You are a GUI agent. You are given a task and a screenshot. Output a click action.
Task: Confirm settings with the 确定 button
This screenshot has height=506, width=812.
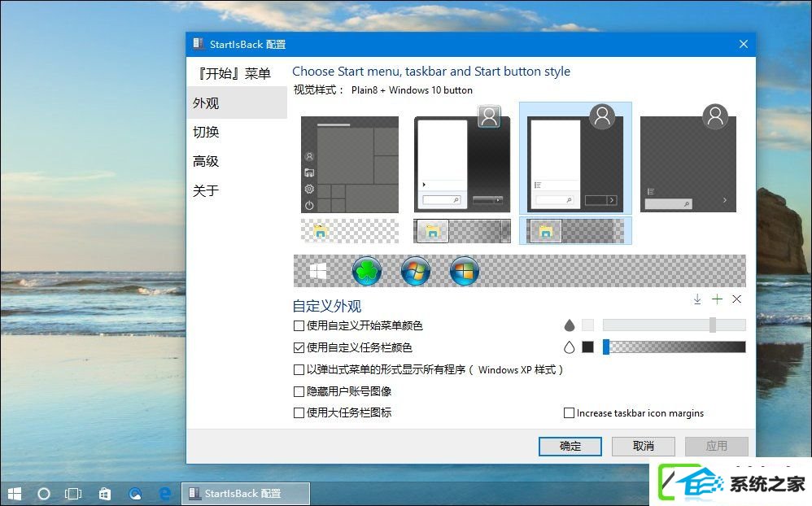tap(570, 446)
